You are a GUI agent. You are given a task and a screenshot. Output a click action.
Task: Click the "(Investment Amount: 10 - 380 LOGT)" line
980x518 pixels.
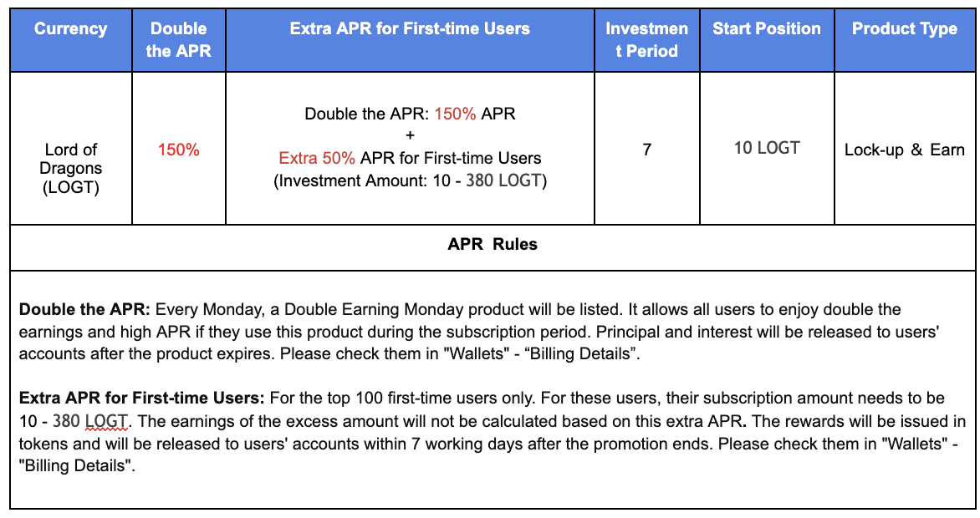click(x=410, y=180)
